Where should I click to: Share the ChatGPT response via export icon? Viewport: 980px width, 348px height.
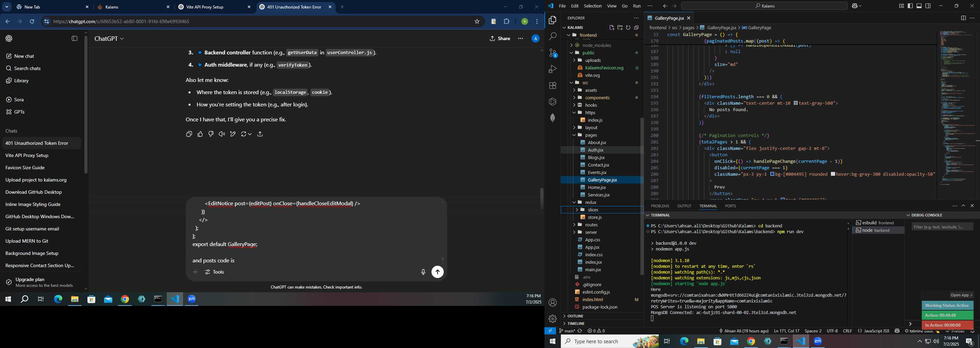260,134
